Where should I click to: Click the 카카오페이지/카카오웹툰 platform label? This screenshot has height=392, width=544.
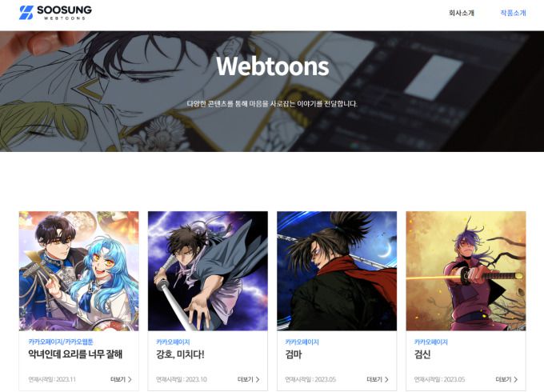pyautogui.click(x=61, y=342)
